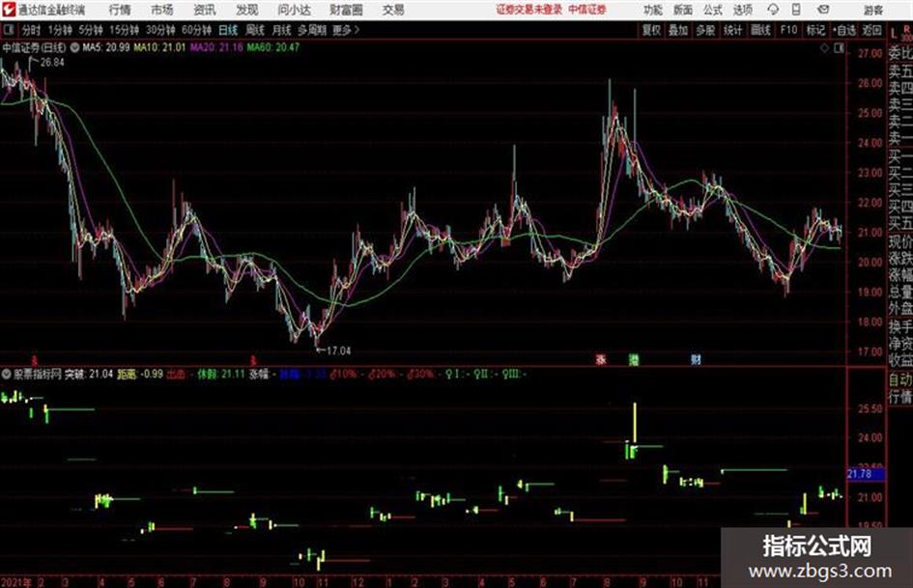Click the 游客 user account label
Viewport: 913px width, 588px height.
[872, 10]
